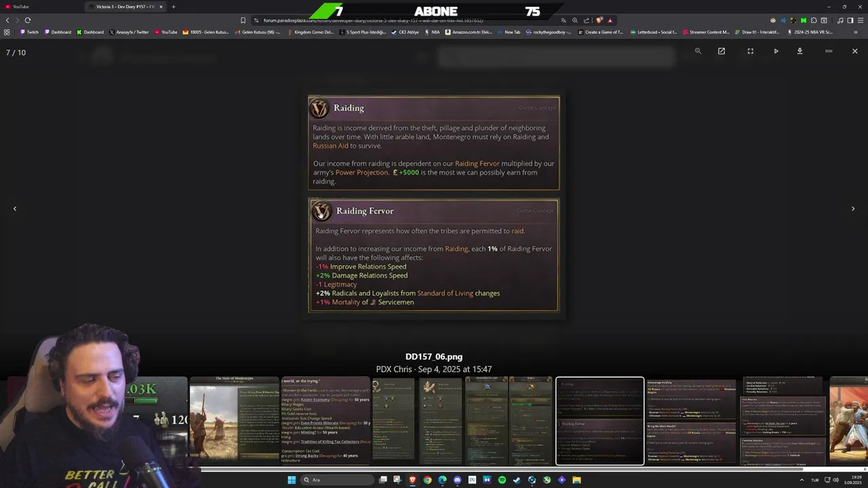Select the State of Montenegro thumbnail

point(234,420)
